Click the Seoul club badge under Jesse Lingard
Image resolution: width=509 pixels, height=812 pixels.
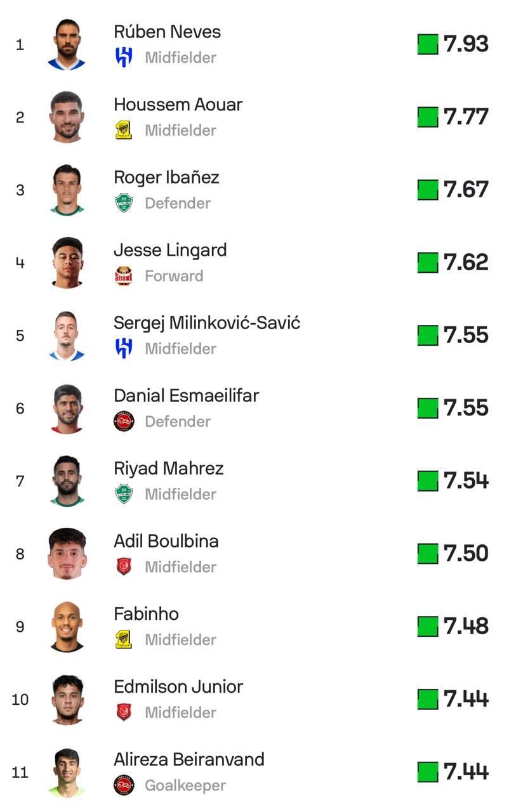click(x=124, y=276)
